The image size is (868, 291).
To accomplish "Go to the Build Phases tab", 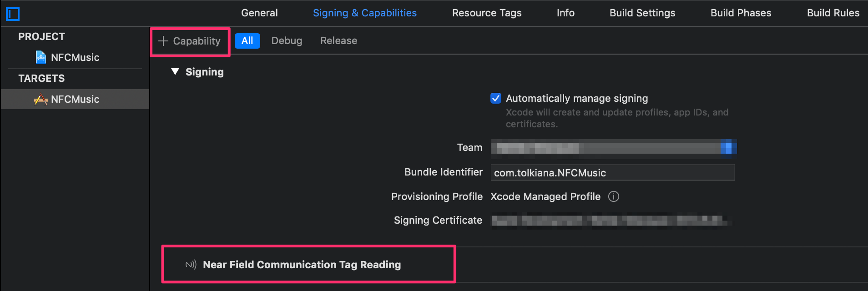I will 741,13.
